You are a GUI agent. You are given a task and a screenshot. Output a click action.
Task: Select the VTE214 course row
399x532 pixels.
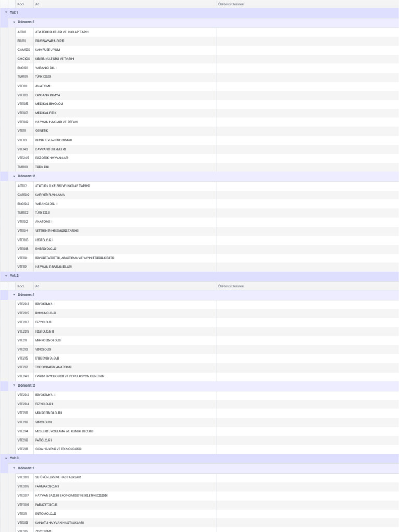pyautogui.click(x=207, y=431)
